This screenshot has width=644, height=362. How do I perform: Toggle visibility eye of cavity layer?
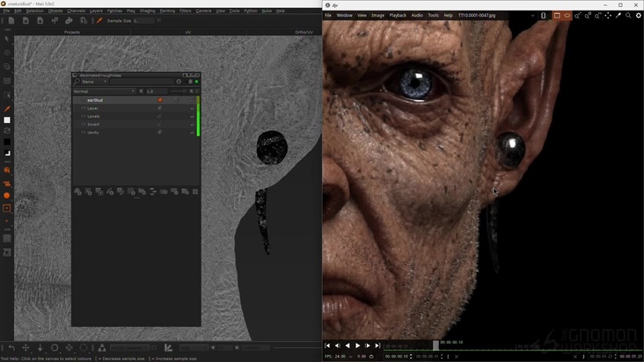click(84, 133)
